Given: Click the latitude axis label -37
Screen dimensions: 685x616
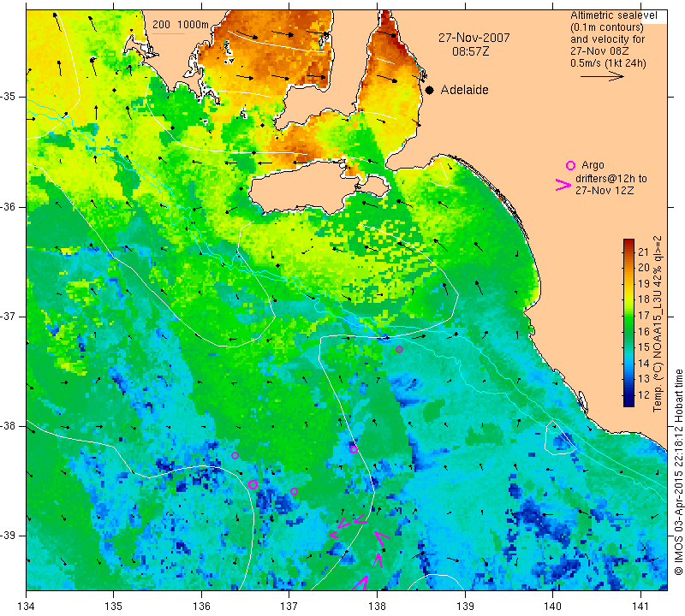Looking at the screenshot, I should pos(9,316).
